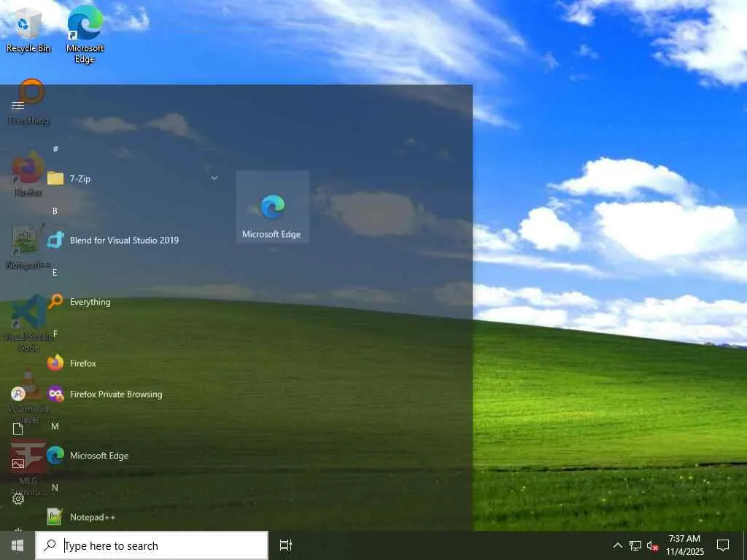Open Settings gear in the Start menu

pyautogui.click(x=18, y=499)
